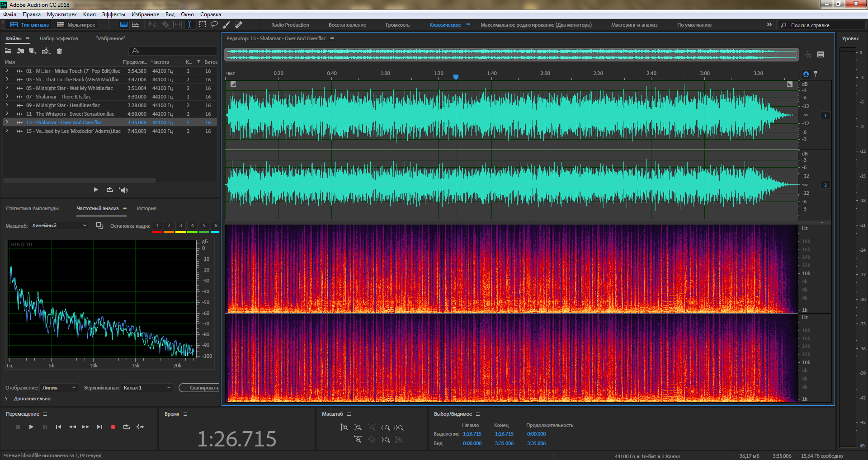Click hold frame button 1 (red)
Screen dimensions: 868x460
point(157,227)
